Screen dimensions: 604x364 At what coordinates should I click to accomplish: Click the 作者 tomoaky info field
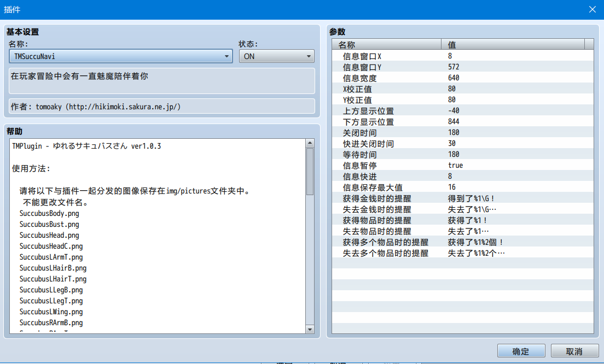[162, 106]
